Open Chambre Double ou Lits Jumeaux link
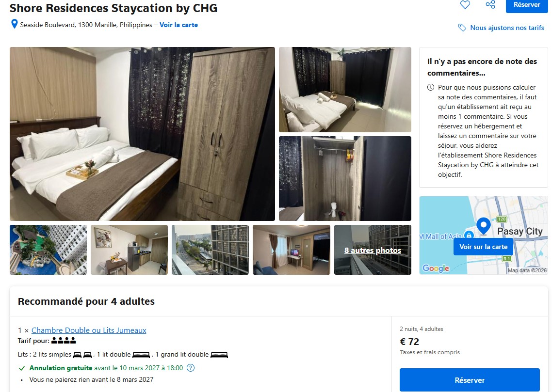This screenshot has width=552, height=392. (89, 330)
